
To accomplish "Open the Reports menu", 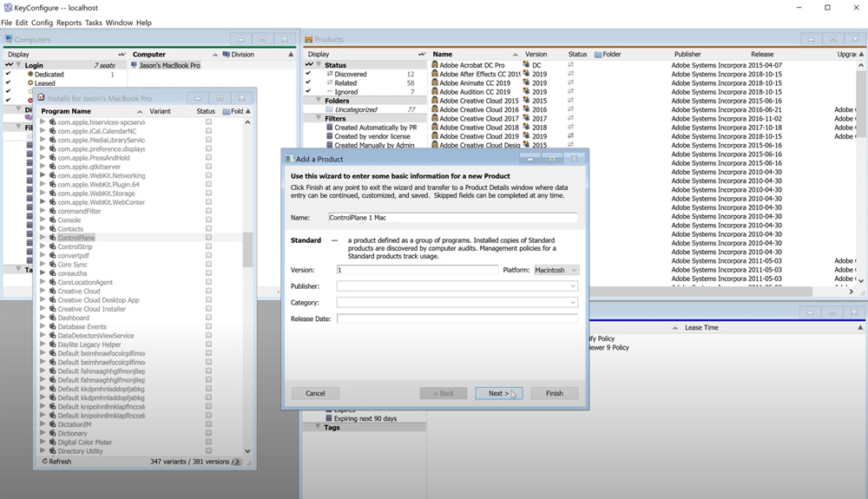I will tap(69, 23).
